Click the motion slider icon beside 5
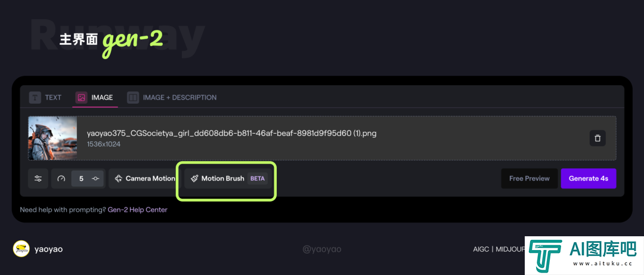The height and width of the screenshot is (275, 644). tap(95, 178)
